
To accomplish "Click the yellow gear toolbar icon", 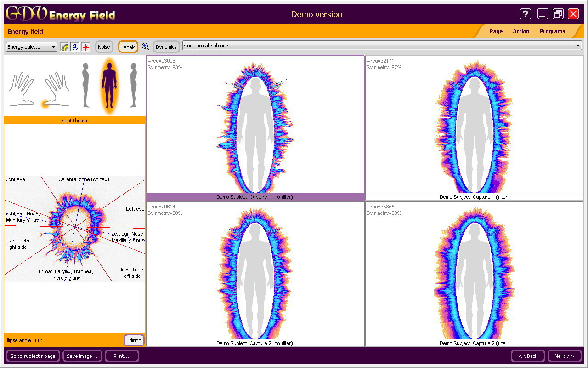I will point(64,47).
